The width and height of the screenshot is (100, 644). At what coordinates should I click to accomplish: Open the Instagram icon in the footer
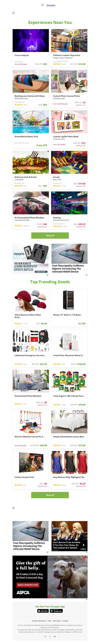tap(45, 636)
